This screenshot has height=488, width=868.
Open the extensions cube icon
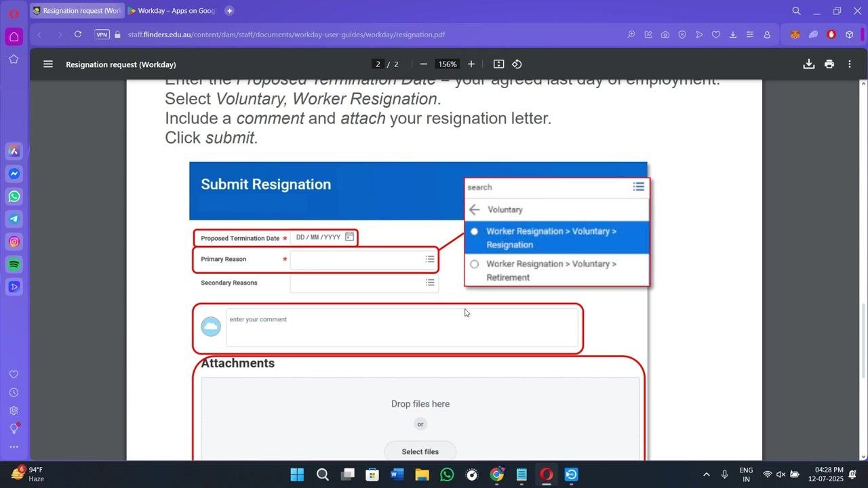tap(849, 35)
